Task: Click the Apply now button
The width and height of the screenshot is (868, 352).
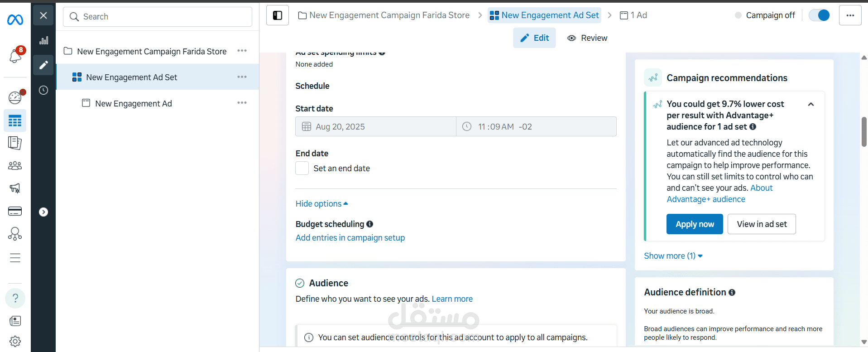Action: [695, 224]
